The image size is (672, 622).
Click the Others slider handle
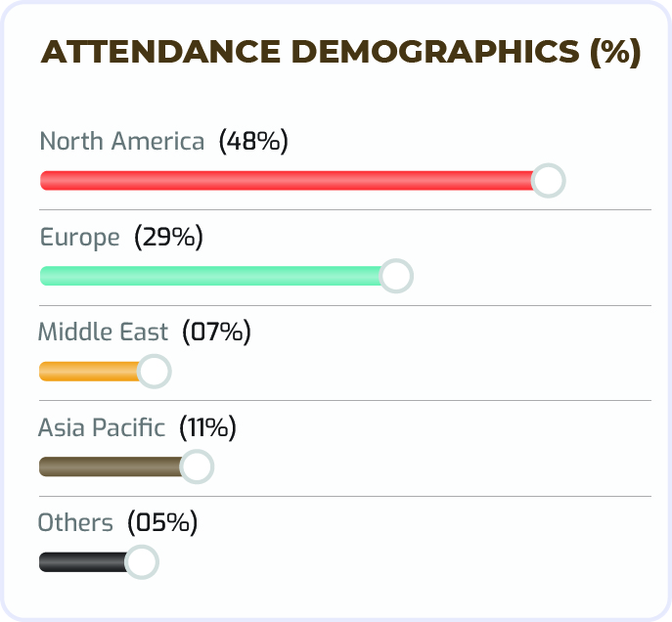coord(141,562)
